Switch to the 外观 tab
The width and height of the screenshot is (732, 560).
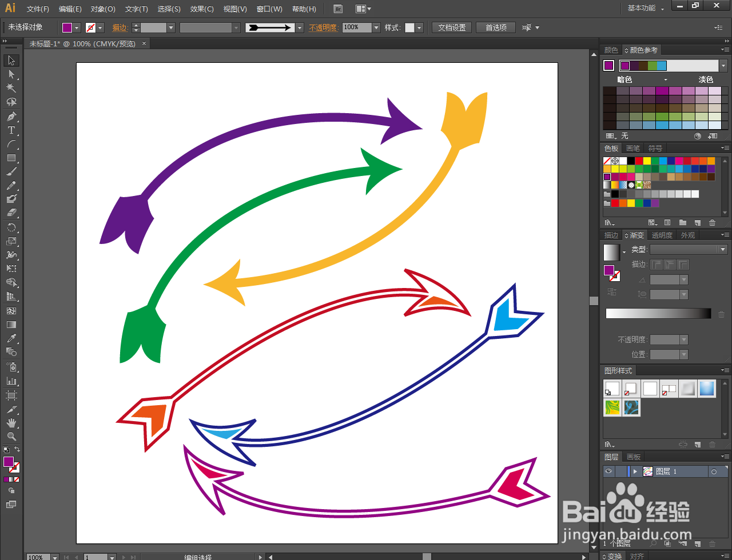point(688,235)
